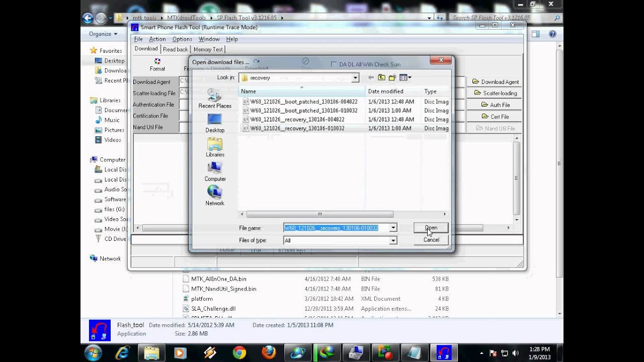644x362 pixels.
Task: Open Windows Media Player taskbar icon
Action: tap(180, 353)
